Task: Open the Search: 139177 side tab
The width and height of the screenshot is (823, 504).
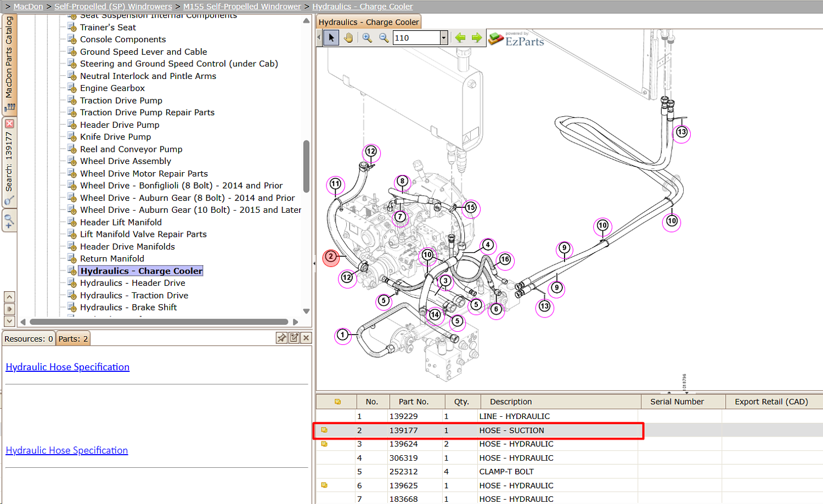Action: coord(9,162)
